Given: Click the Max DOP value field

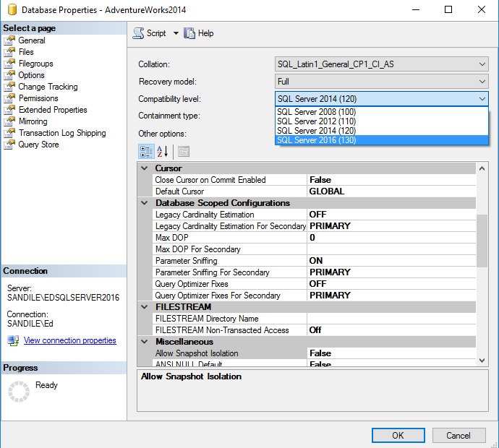Looking at the screenshot, I should click(391, 238).
